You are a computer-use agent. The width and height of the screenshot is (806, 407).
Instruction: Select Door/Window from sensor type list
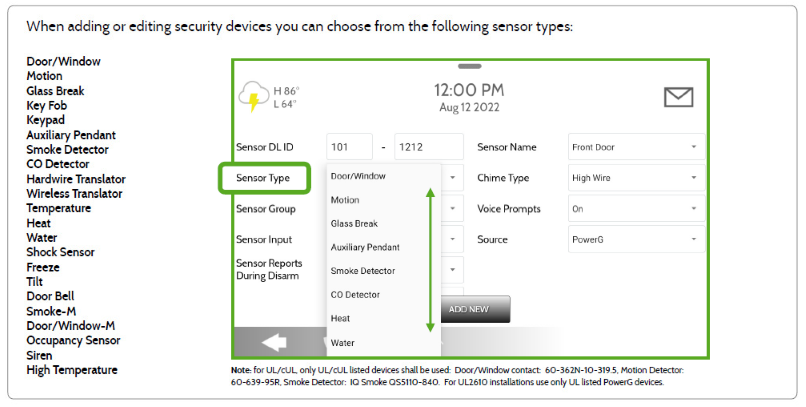click(x=358, y=176)
